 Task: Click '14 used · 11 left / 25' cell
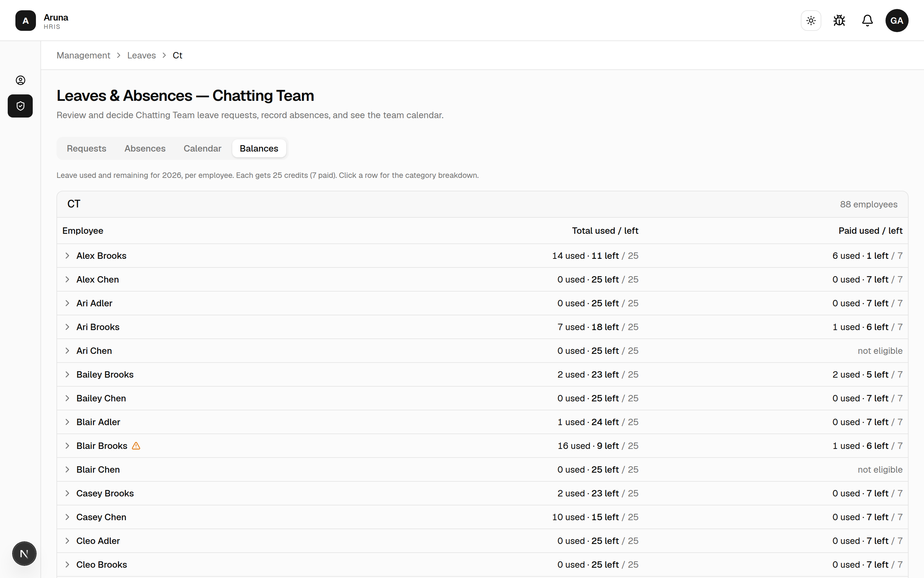(595, 256)
